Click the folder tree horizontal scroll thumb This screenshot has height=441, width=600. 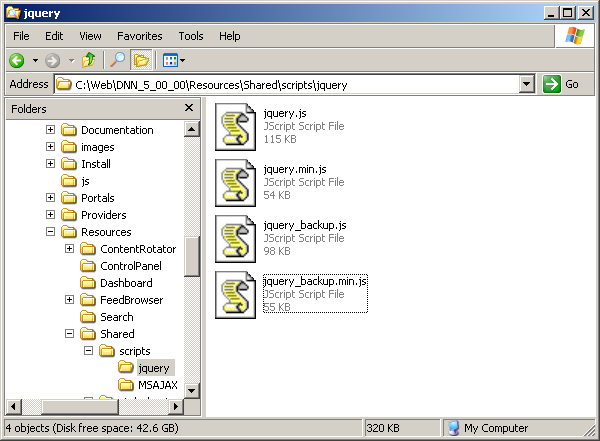click(80, 406)
